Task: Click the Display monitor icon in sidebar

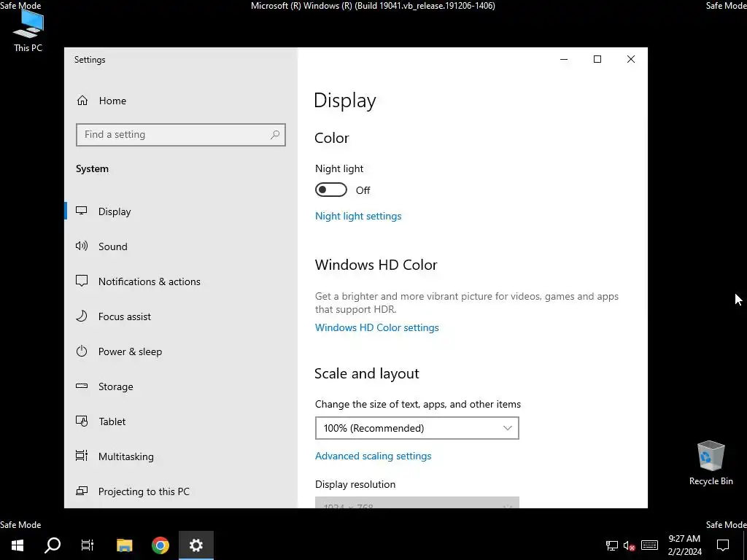Action: (82, 211)
